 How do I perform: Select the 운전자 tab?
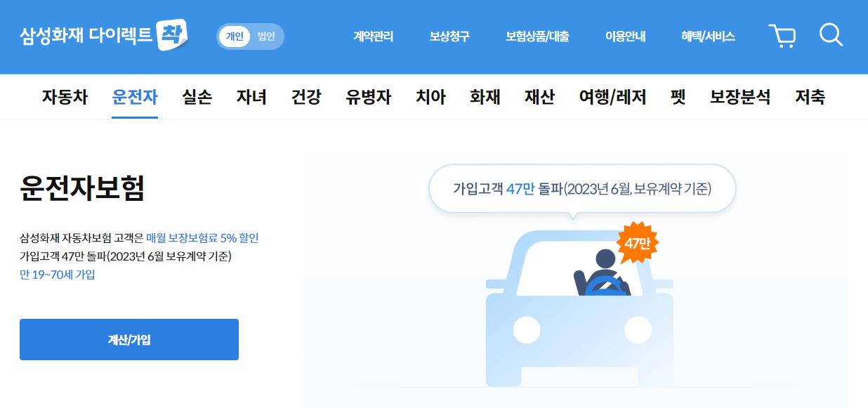(x=135, y=97)
